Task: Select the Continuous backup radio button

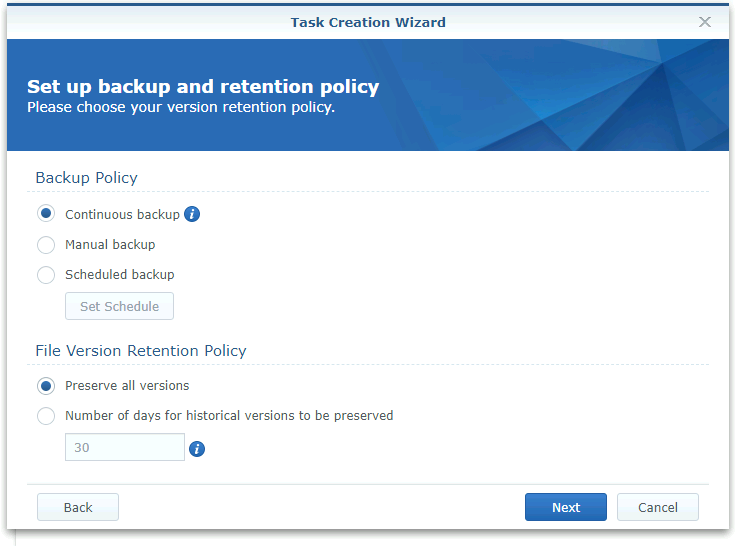Action: [46, 214]
